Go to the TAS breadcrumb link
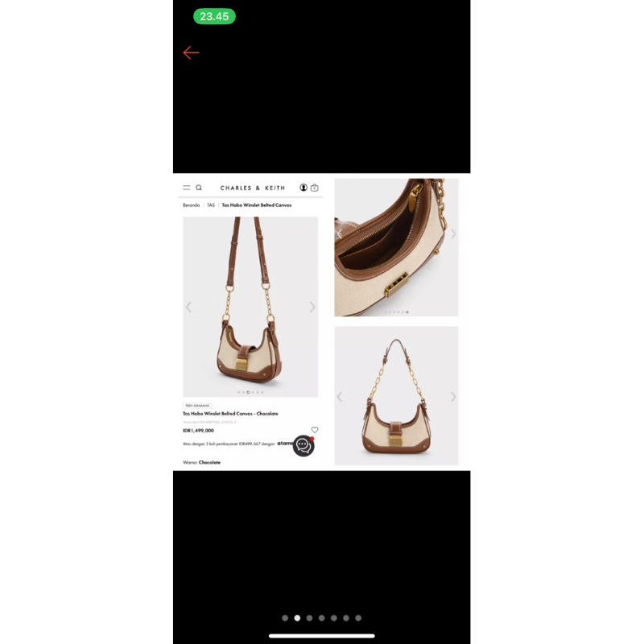The width and height of the screenshot is (644, 644). click(211, 205)
